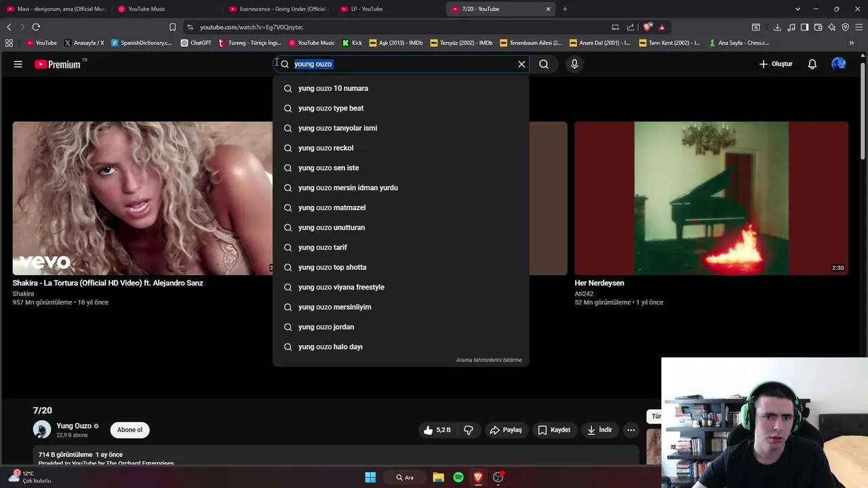Switch to the YouTube Music browser tab

[x=166, y=9]
